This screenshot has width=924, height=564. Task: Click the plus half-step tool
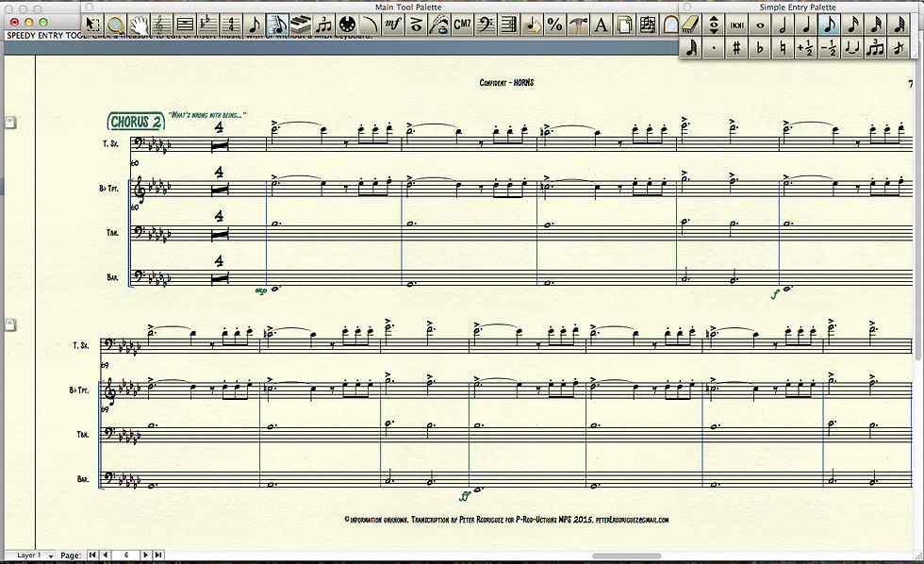coord(806,48)
